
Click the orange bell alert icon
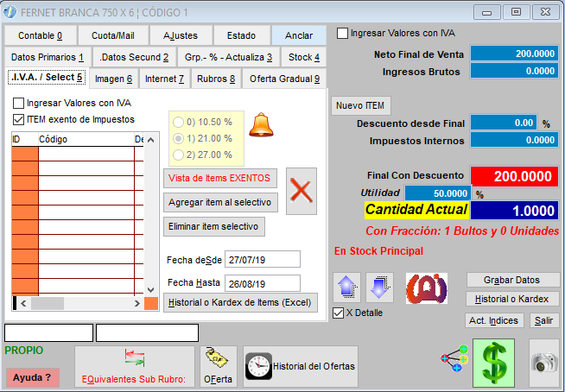click(x=261, y=124)
